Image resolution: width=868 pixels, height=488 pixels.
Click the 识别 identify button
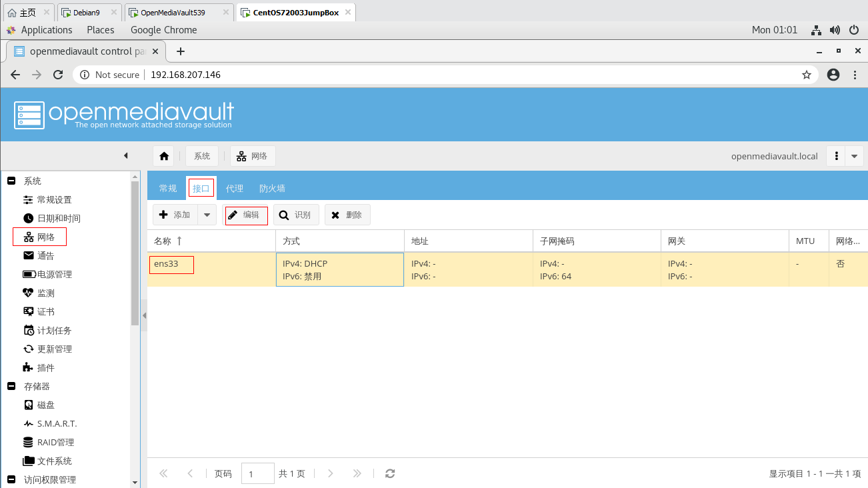click(296, 215)
